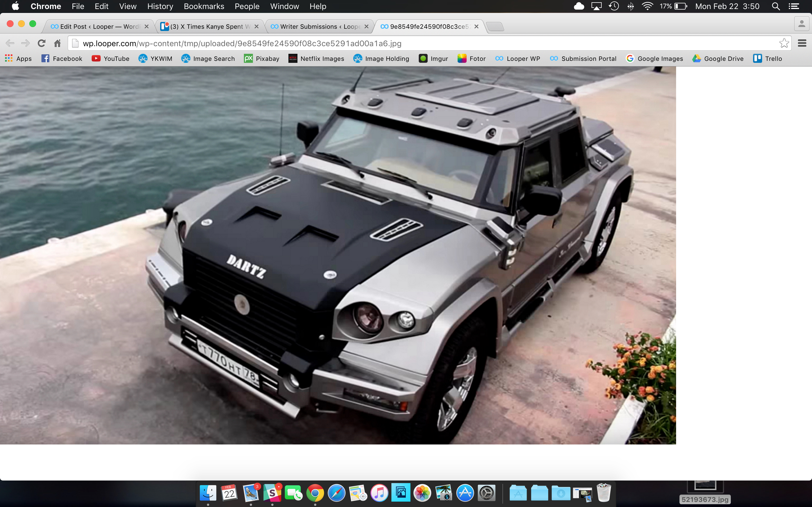This screenshot has height=507, width=812.
Task: Open the Google Drive bookmark
Action: point(718,59)
